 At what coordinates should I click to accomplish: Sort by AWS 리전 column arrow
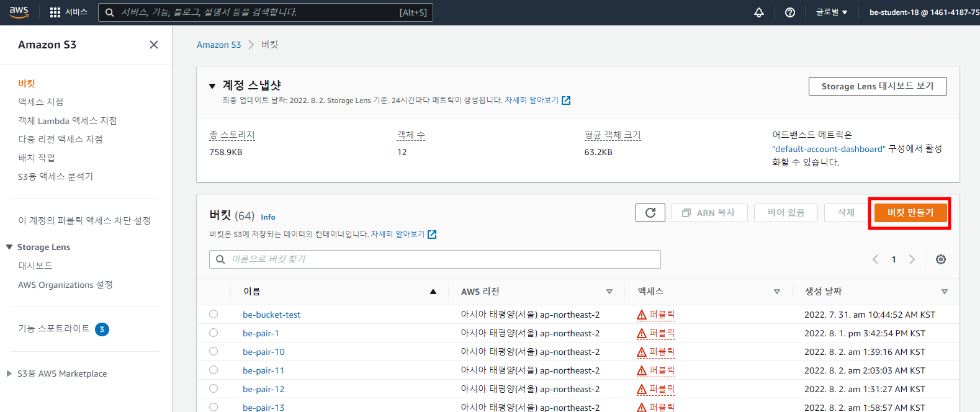[x=609, y=292]
